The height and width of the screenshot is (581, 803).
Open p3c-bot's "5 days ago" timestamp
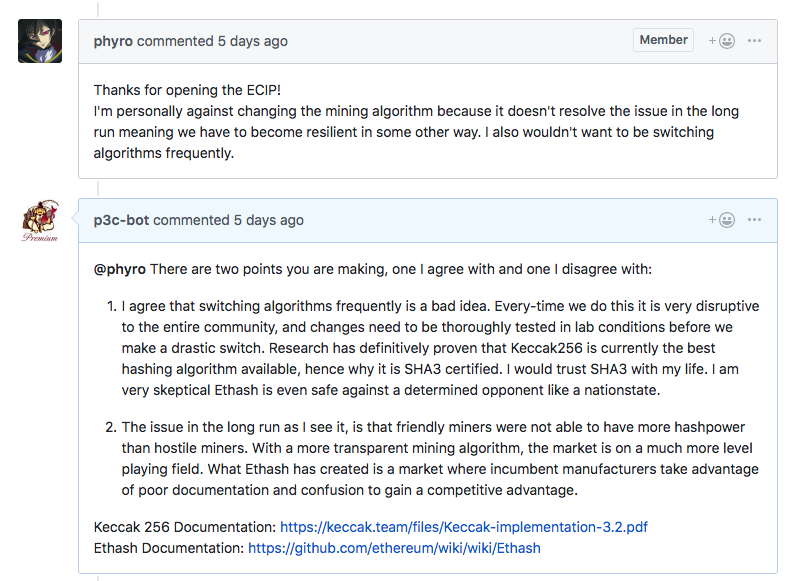tap(269, 220)
